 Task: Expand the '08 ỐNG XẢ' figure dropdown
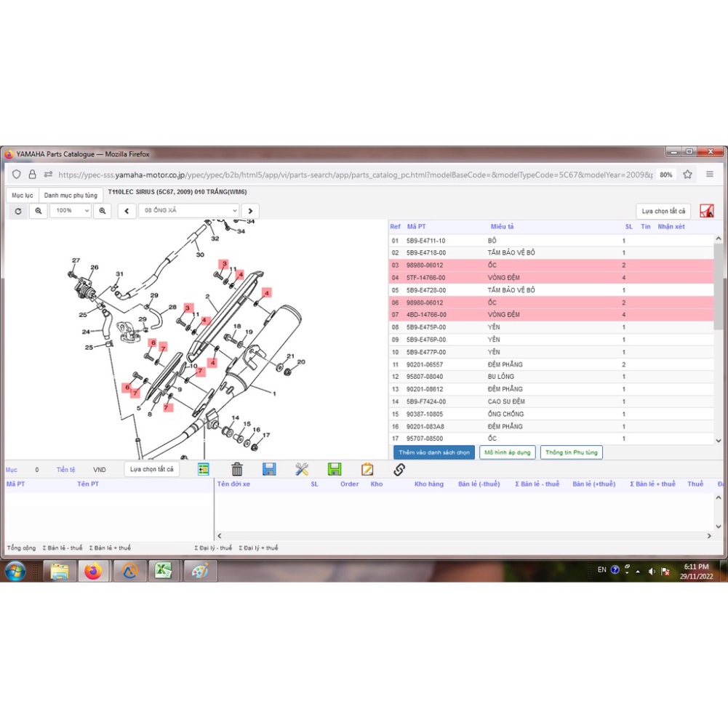tap(189, 211)
